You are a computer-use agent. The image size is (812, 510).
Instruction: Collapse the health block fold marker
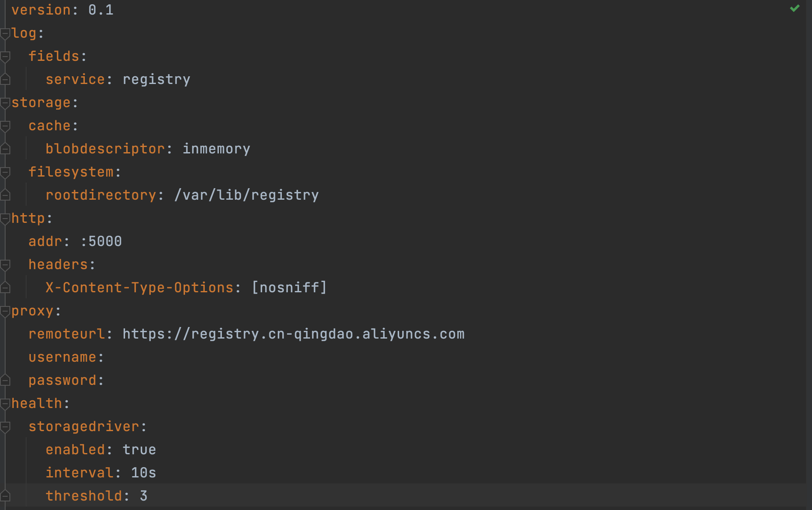[5, 404]
